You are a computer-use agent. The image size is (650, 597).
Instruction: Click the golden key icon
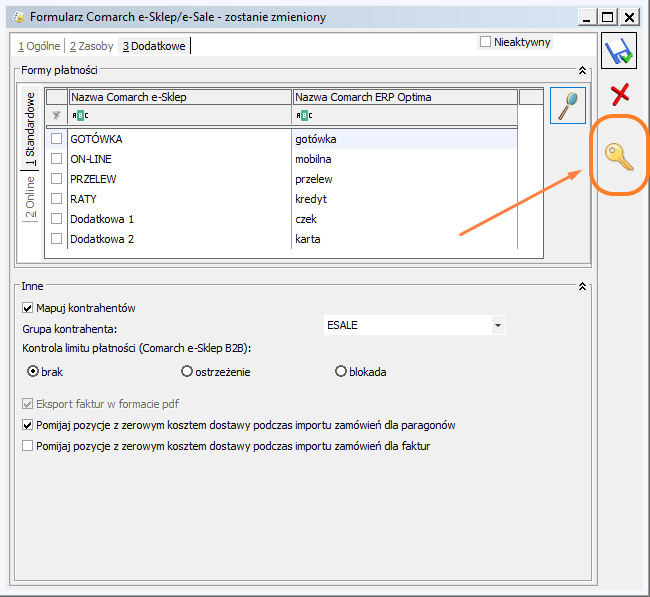[x=619, y=156]
